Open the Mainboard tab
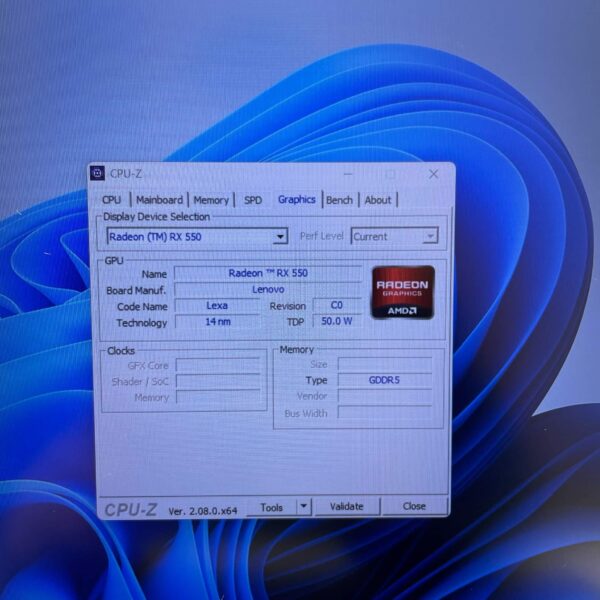Image resolution: width=600 pixels, height=600 pixels. pyautogui.click(x=159, y=200)
